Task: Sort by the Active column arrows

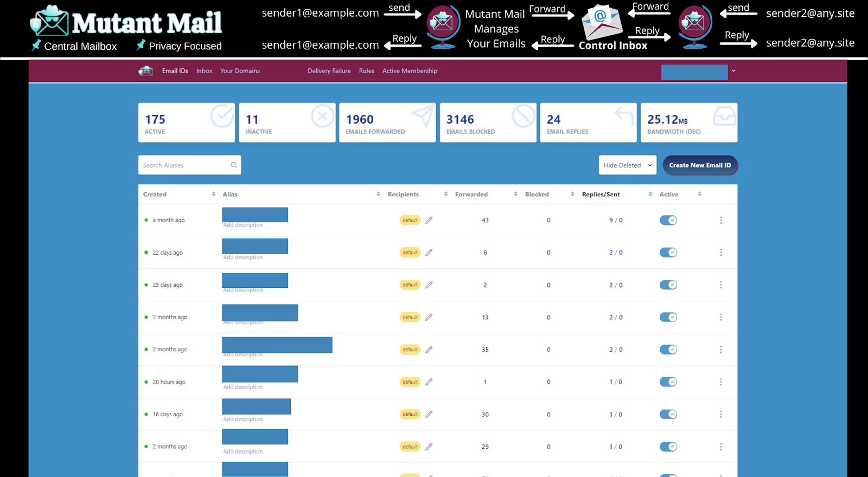Action: coord(700,194)
